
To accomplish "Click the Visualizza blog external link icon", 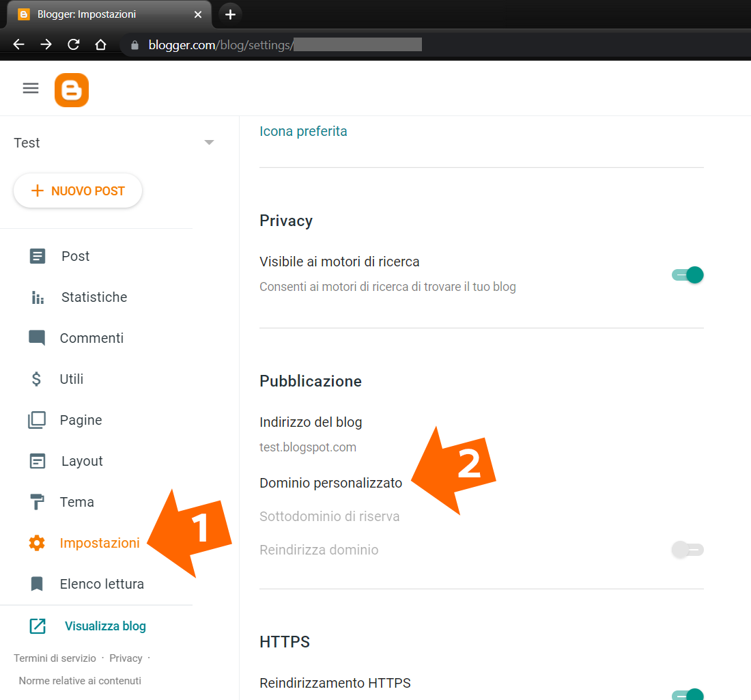I will (38, 626).
